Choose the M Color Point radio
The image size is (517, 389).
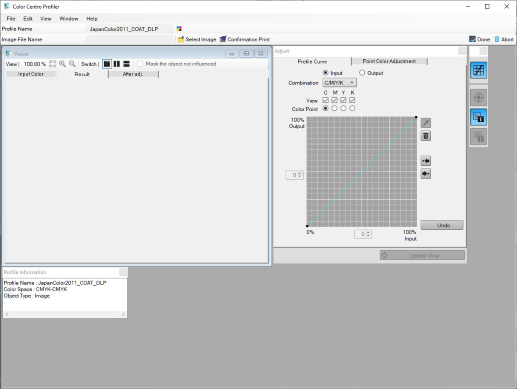coord(334,108)
